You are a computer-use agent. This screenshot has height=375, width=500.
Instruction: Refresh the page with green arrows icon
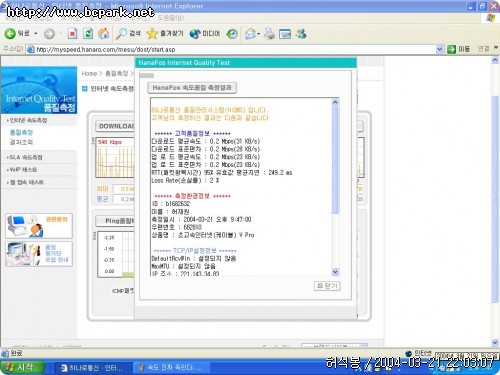tap(88, 33)
